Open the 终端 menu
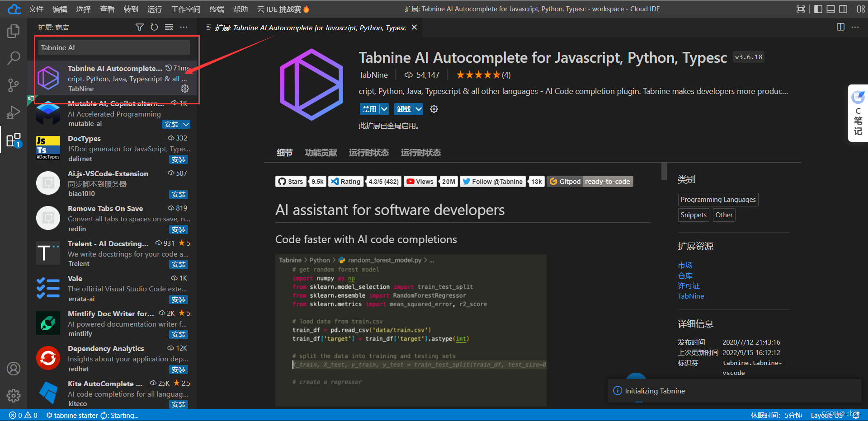The width and height of the screenshot is (868, 421). (217, 9)
